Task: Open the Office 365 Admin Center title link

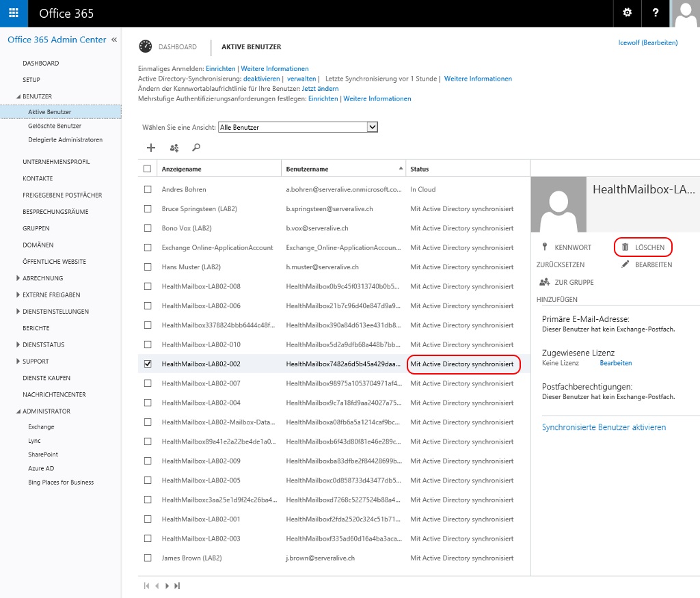Action: tap(57, 40)
